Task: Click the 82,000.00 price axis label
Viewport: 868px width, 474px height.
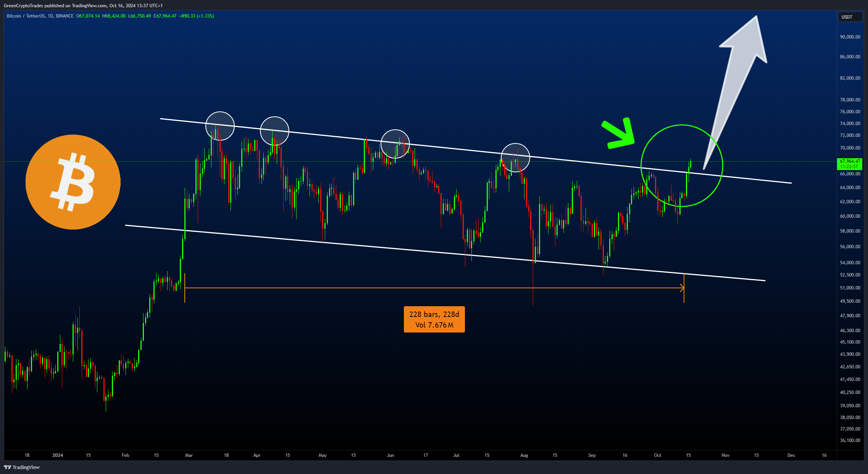Action: point(850,78)
